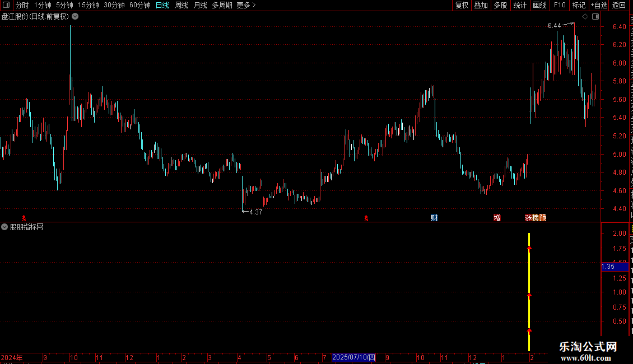Click the red S marker near September
Screen dimensions: 633x364
coord(24,218)
